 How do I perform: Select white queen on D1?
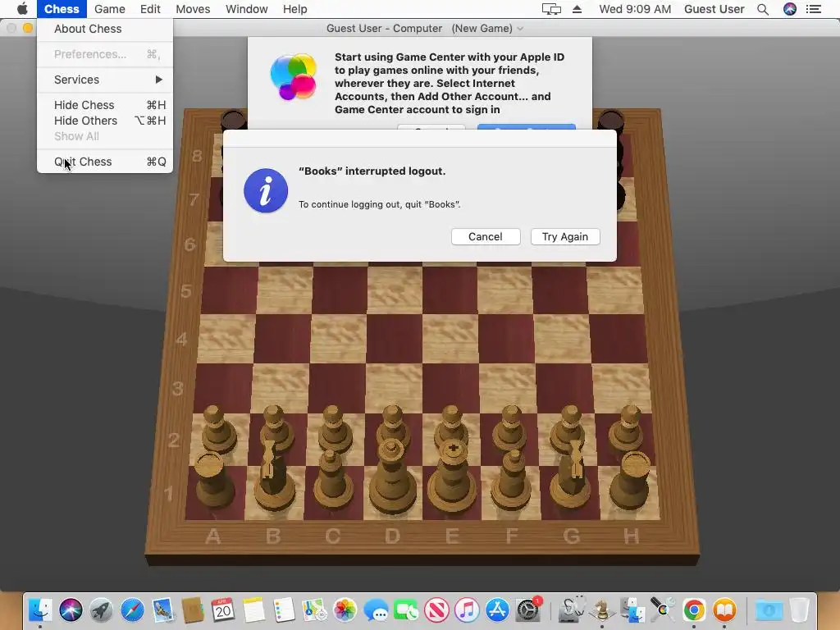(393, 477)
